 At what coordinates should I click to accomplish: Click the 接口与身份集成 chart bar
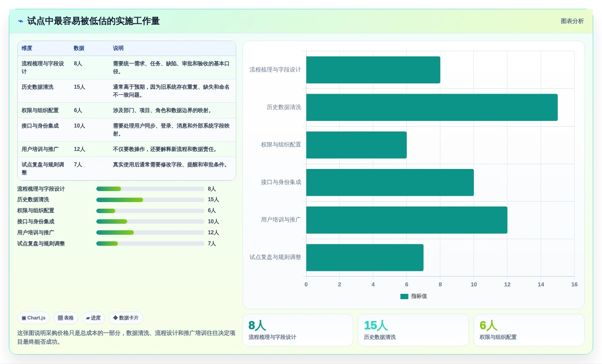pos(390,183)
